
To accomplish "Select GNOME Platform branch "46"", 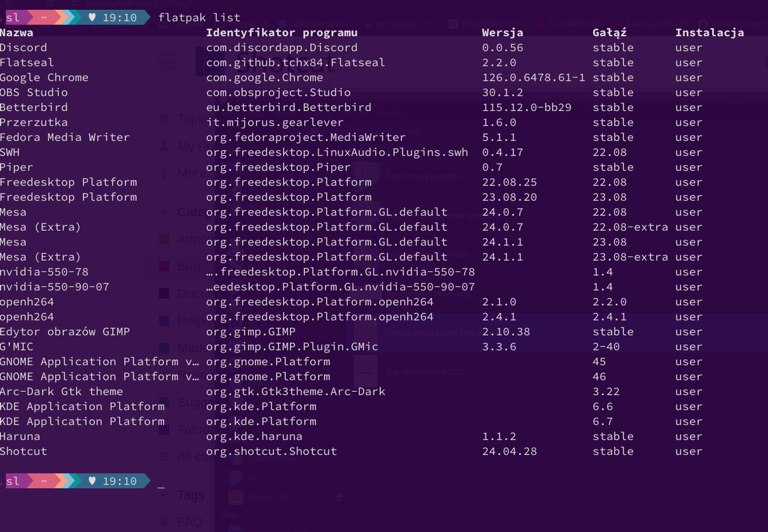I will coord(599,376).
